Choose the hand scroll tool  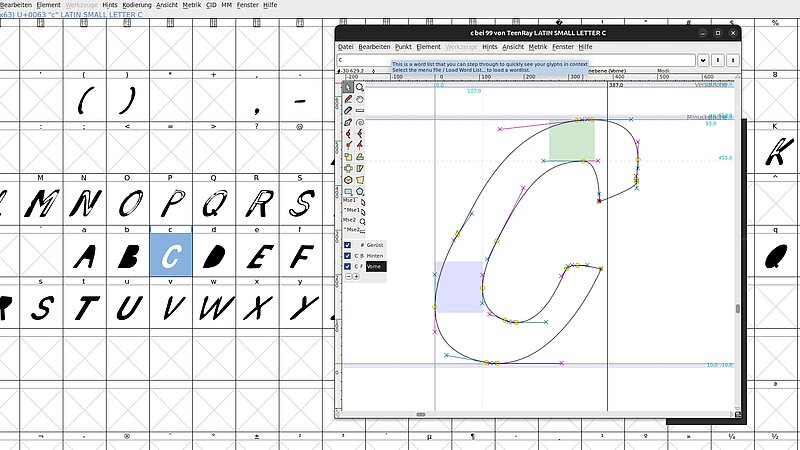[360, 99]
